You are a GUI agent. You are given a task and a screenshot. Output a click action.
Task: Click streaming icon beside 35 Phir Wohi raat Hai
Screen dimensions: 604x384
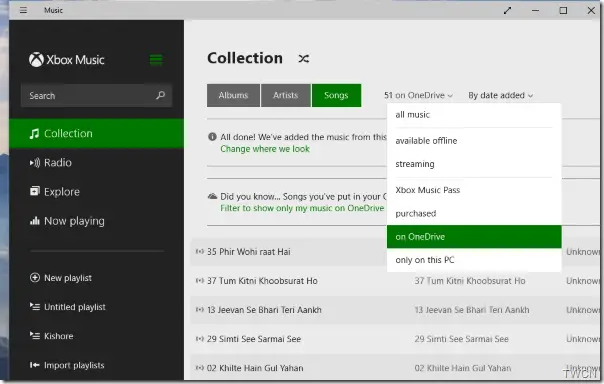200,252
